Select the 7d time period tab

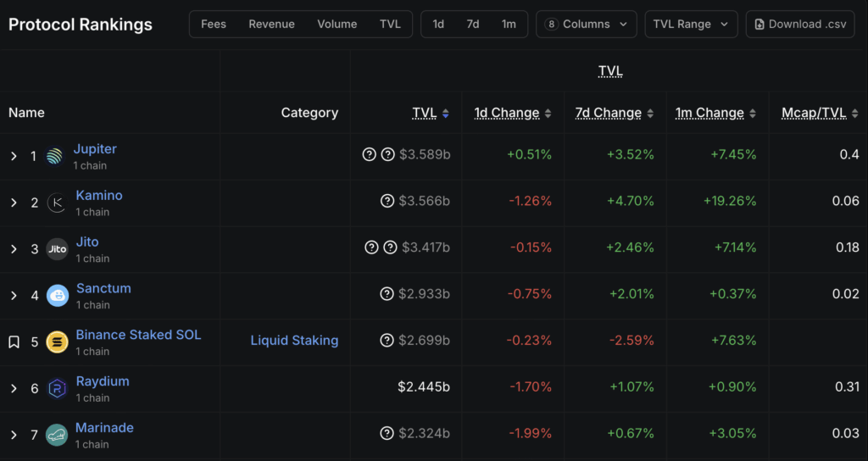tap(473, 24)
